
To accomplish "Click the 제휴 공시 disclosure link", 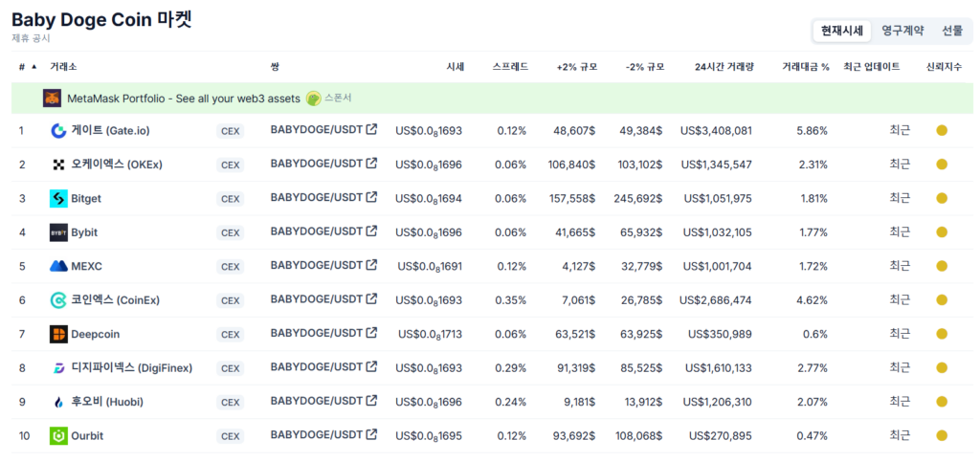I will point(31,38).
